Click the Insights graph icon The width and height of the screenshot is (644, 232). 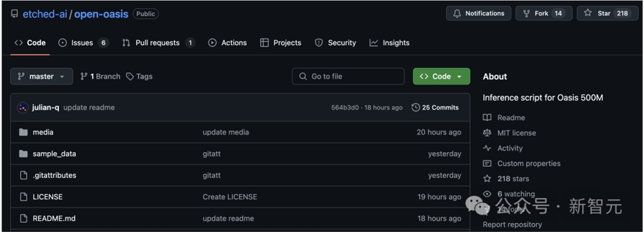pyautogui.click(x=374, y=43)
